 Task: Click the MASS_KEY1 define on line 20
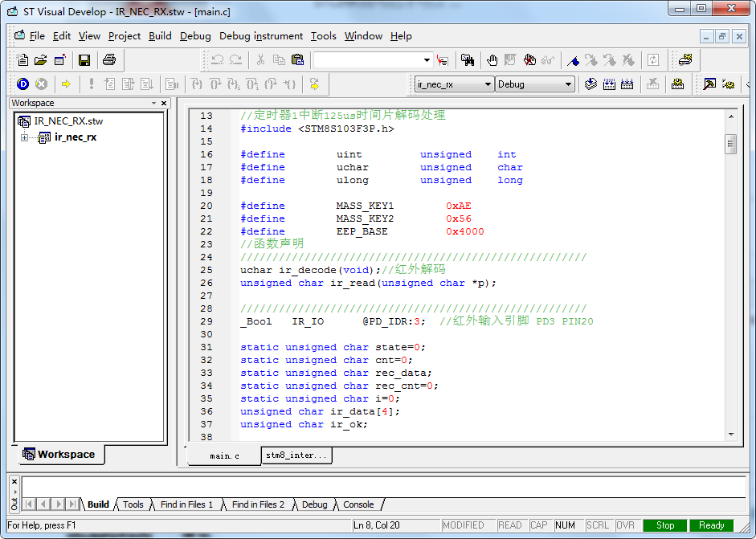[x=365, y=206]
